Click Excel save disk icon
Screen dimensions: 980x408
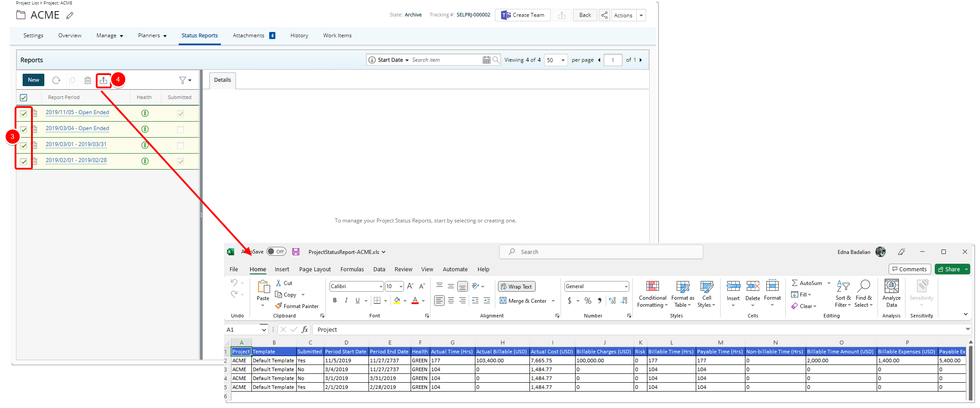(296, 252)
